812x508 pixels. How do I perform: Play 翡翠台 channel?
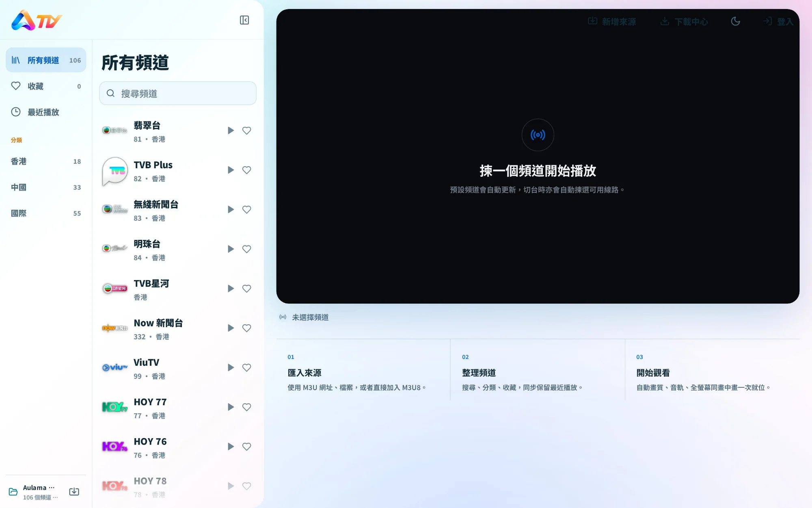pyautogui.click(x=231, y=130)
